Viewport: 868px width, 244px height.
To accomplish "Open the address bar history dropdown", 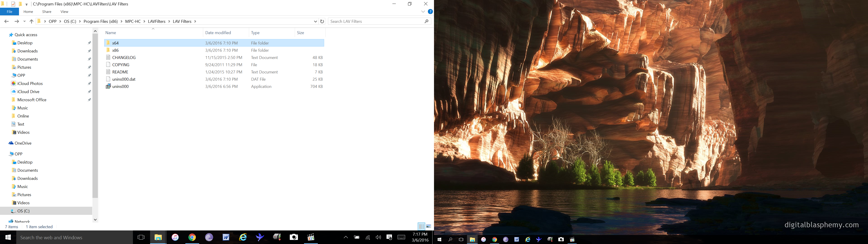I will pyautogui.click(x=315, y=21).
